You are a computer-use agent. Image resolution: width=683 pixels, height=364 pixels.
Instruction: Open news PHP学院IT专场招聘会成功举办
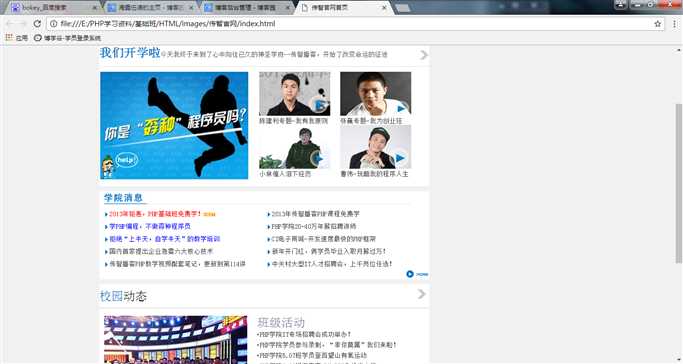304,334
